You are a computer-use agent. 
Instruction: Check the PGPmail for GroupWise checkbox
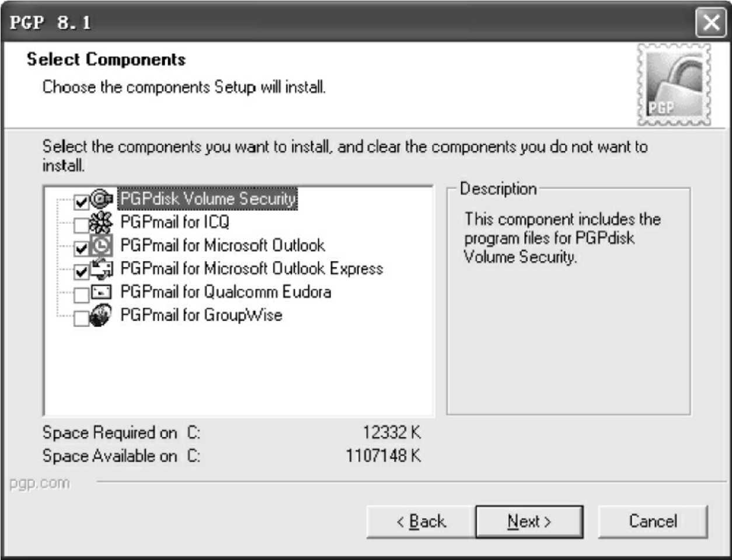82,318
